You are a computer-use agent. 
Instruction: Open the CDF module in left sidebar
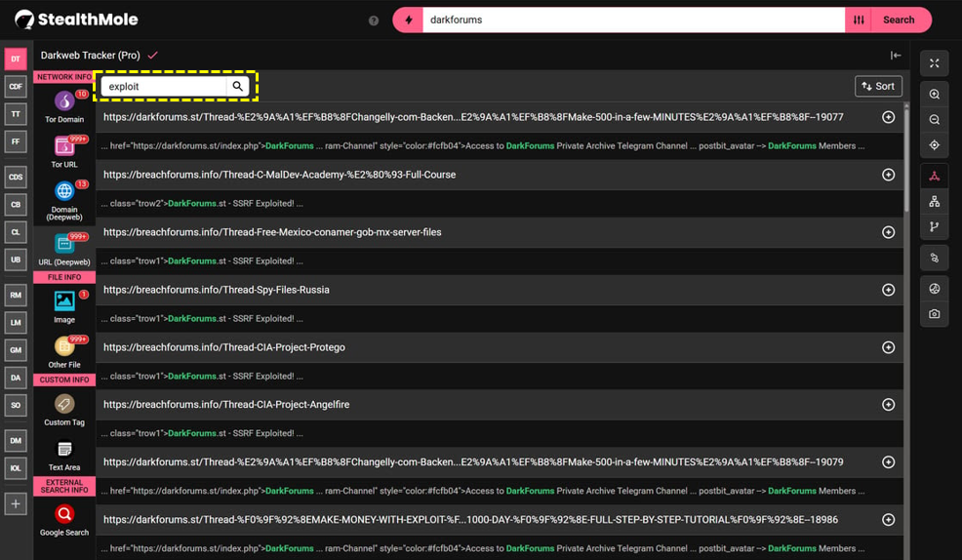coord(16,87)
